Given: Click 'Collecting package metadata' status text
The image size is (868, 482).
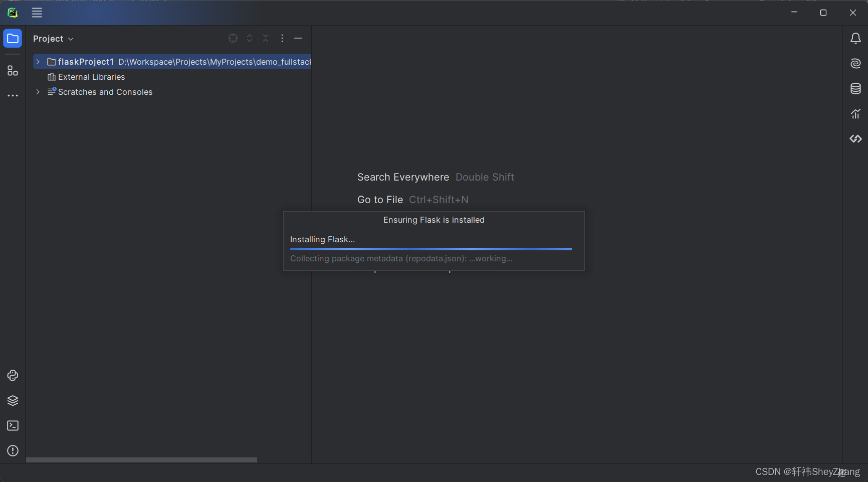Looking at the screenshot, I should click(401, 259).
